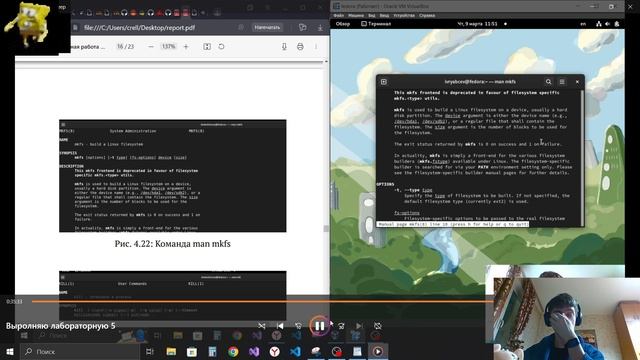Image resolution: width=640 pixels, height=360 pixels.
Task: Search in the terminal window
Action: pyautogui.click(x=548, y=82)
